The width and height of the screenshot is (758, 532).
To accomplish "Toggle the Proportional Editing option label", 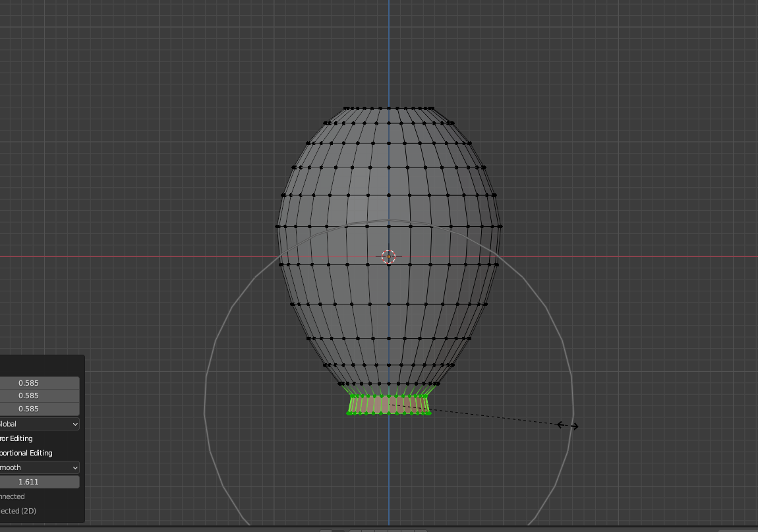I will (x=26, y=453).
